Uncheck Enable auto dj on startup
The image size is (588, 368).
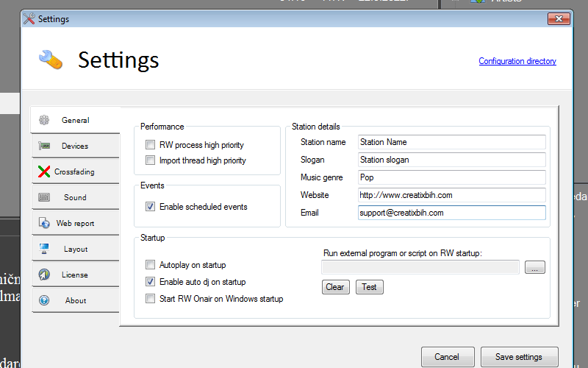[x=150, y=282]
